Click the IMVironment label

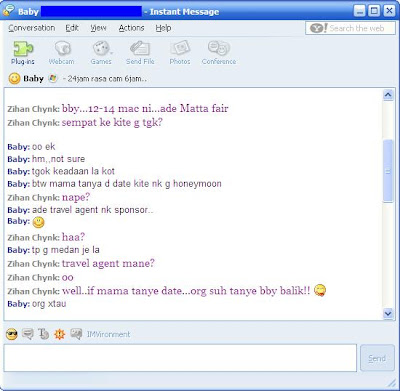tap(108, 334)
